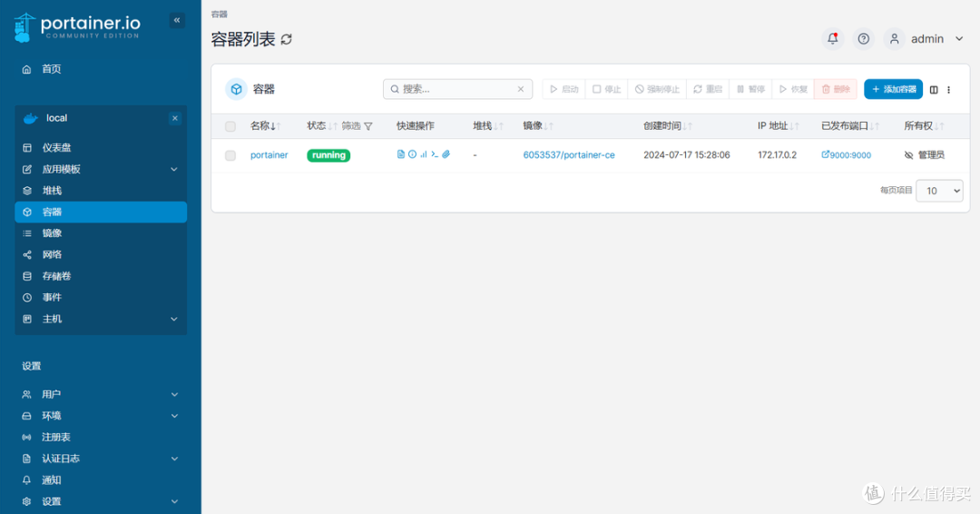
Task: Refresh the 容器列表 page
Action: [286, 39]
